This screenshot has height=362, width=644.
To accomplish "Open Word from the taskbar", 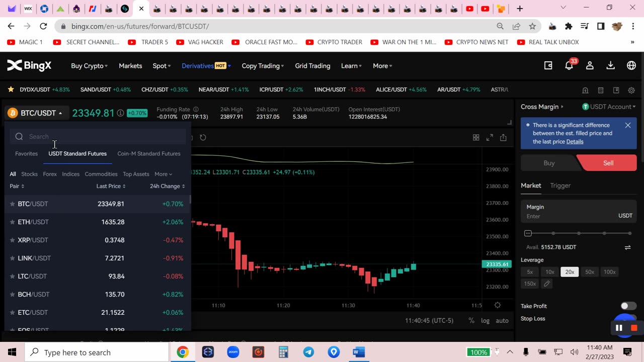I will [x=359, y=352].
